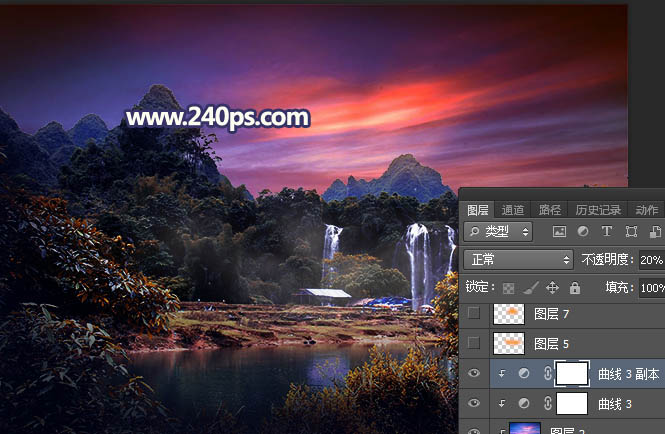Toggle mask link on 曲线 3
Screen dimensions: 665x434
coord(548,403)
